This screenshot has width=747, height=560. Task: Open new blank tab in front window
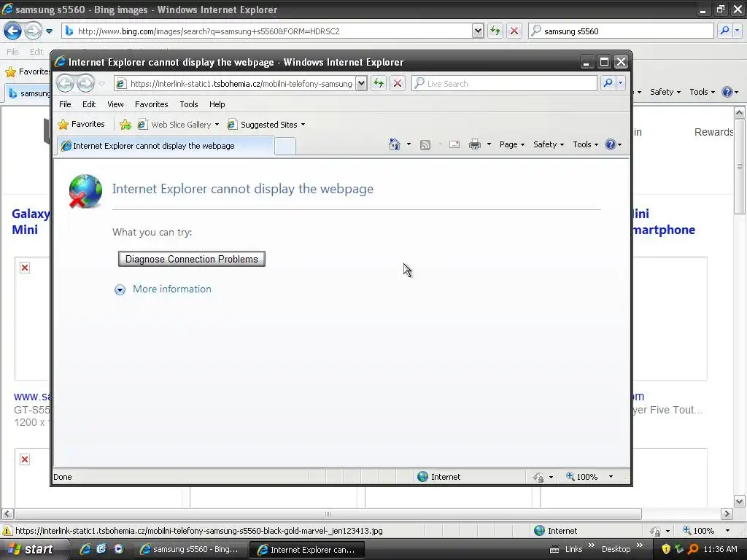[285, 146]
